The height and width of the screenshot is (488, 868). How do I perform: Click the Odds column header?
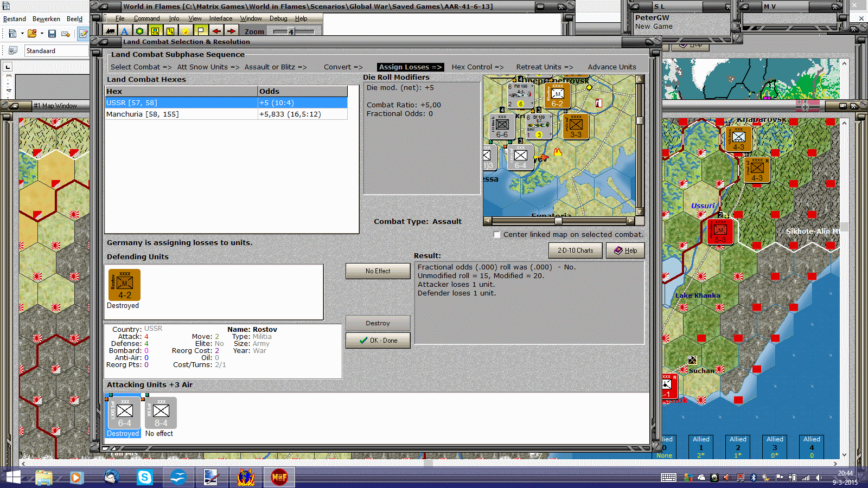pos(303,92)
